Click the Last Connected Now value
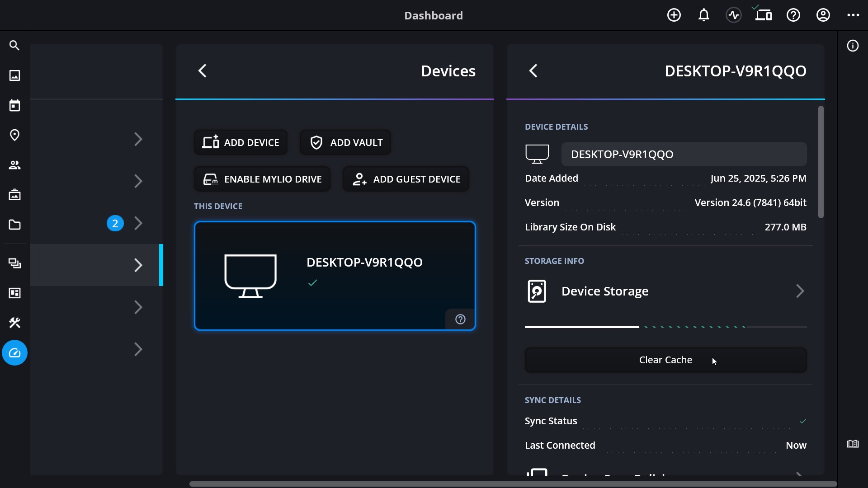This screenshot has height=488, width=868. (796, 446)
